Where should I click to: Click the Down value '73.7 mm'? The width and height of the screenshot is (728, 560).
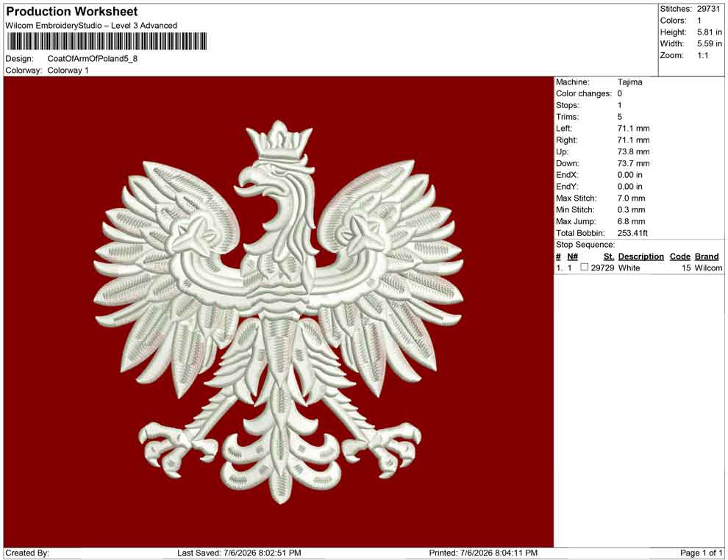point(633,163)
